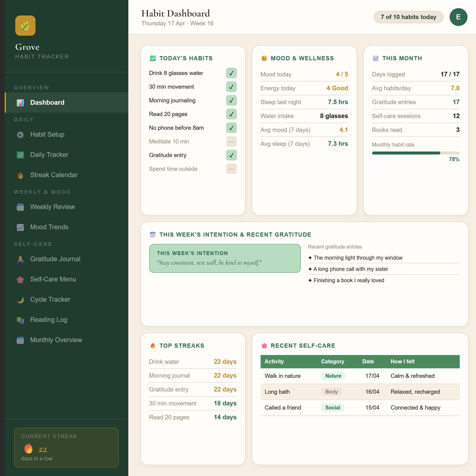This screenshot has width=476, height=476.
Task: Click gratitude entry about phone call with sister
Action: click(384, 269)
